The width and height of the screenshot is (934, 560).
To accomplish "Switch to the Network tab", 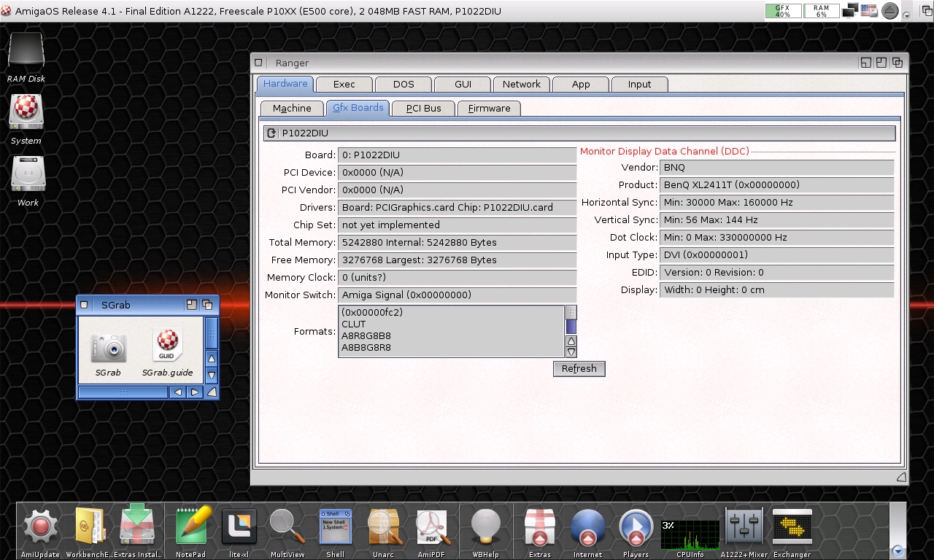I will pos(521,85).
